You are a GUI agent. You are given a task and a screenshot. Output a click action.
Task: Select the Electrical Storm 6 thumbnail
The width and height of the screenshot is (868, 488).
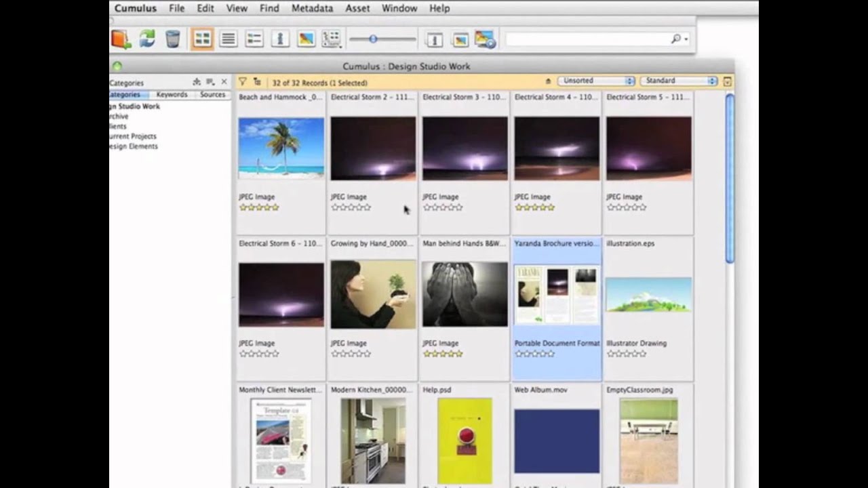[281, 295]
